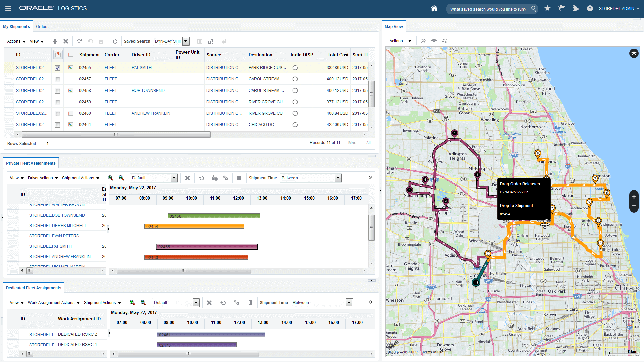Click the PAT SMITH driver ID link

click(142, 68)
